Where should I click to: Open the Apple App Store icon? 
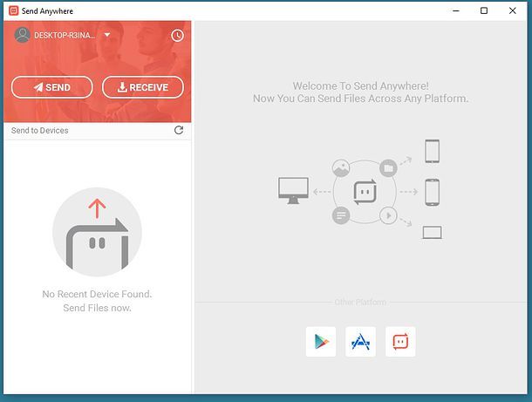click(x=361, y=342)
